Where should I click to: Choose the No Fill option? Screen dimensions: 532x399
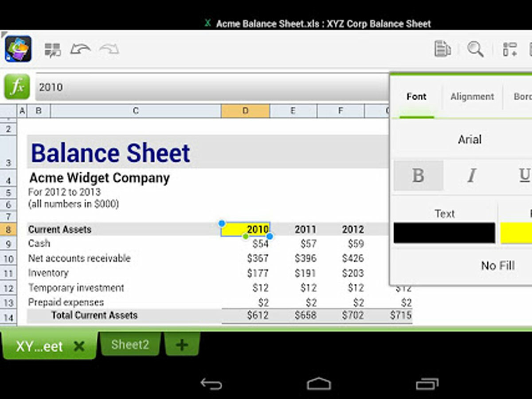(x=498, y=266)
